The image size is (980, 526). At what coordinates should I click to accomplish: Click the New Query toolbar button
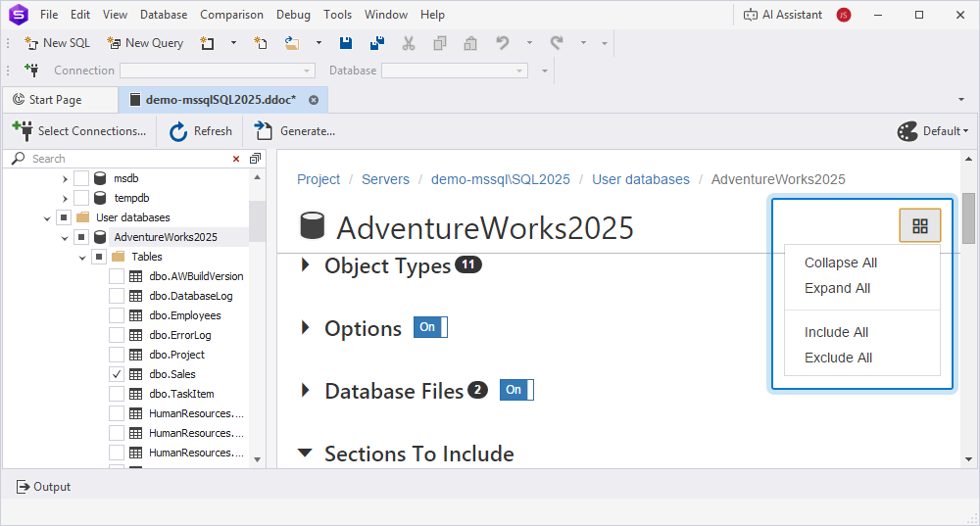point(145,43)
